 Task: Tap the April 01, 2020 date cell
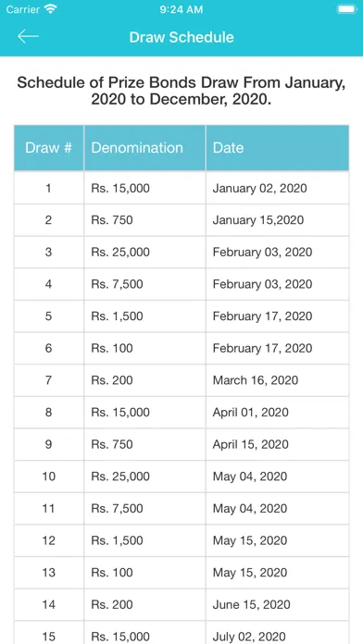tap(278, 413)
